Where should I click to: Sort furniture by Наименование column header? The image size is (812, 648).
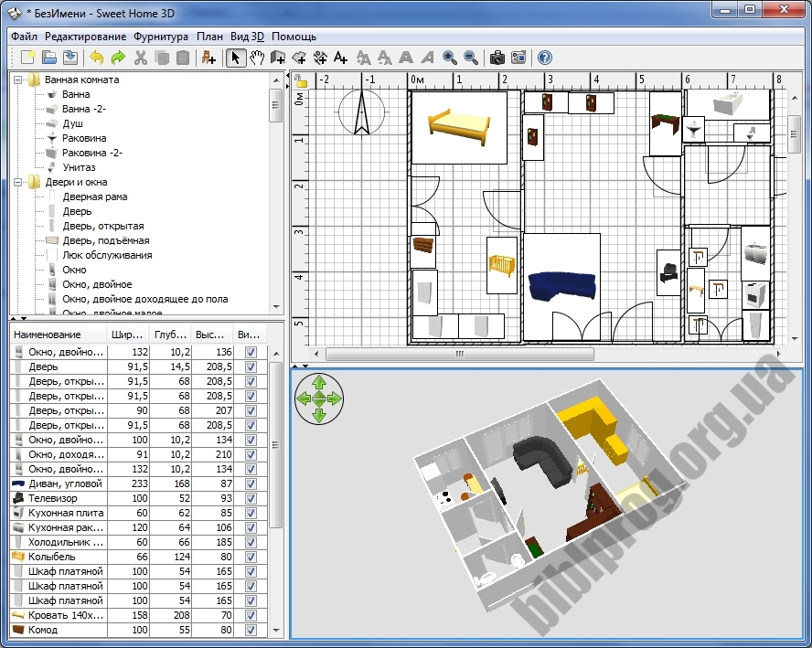[x=59, y=335]
